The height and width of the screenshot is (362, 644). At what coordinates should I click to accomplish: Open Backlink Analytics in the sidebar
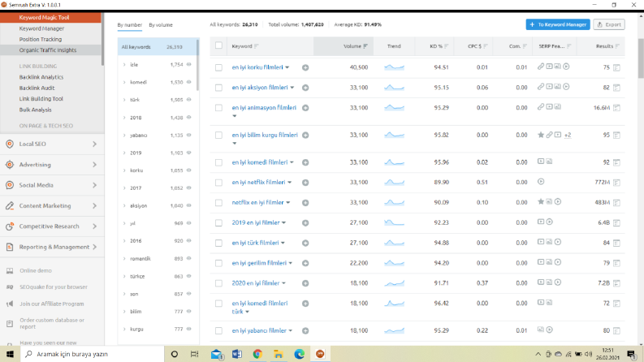[41, 77]
